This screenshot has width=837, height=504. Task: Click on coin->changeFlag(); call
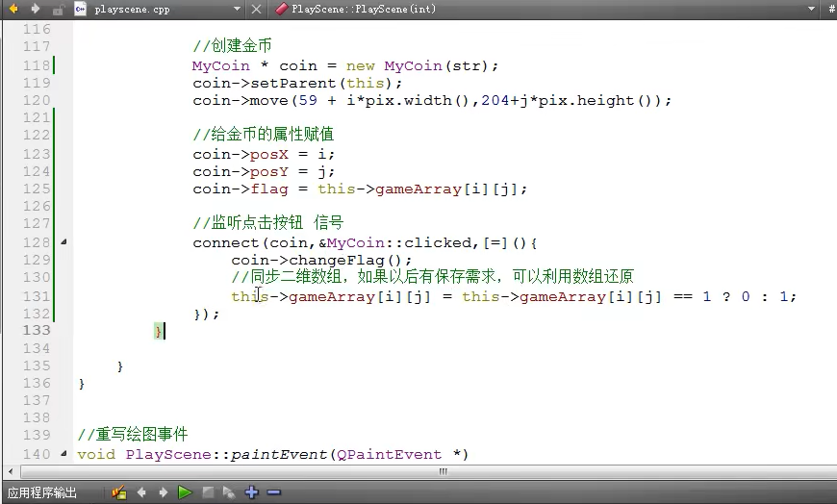322,260
